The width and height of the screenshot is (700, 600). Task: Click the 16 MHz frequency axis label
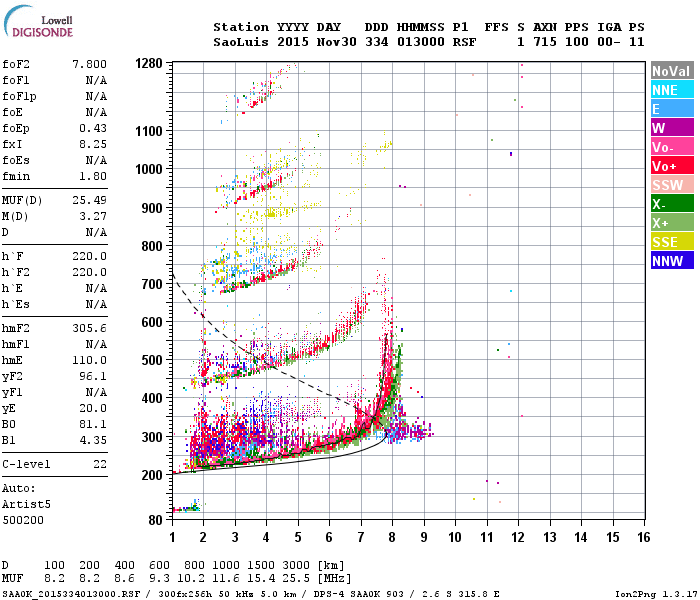[x=644, y=537]
